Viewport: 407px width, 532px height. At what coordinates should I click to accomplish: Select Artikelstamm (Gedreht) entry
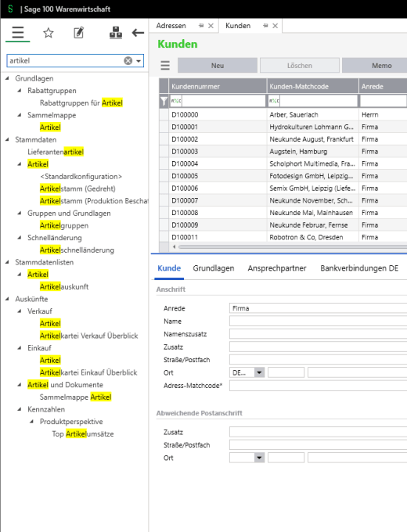tap(77, 189)
